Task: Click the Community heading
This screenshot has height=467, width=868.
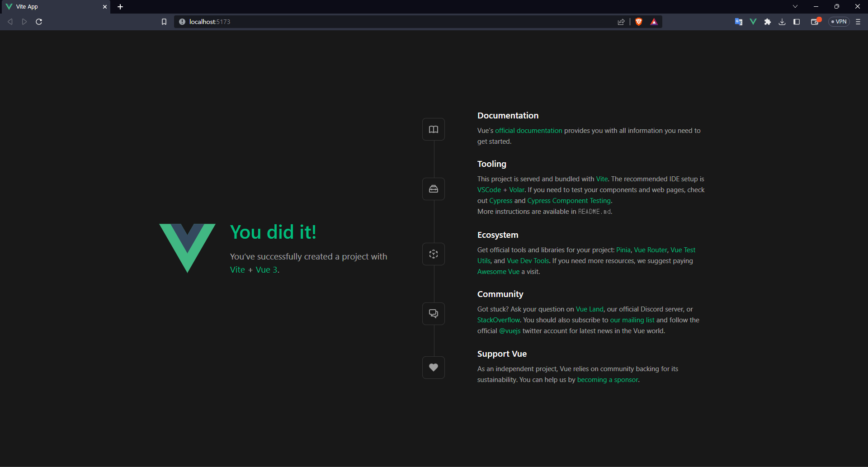Action: (x=500, y=294)
